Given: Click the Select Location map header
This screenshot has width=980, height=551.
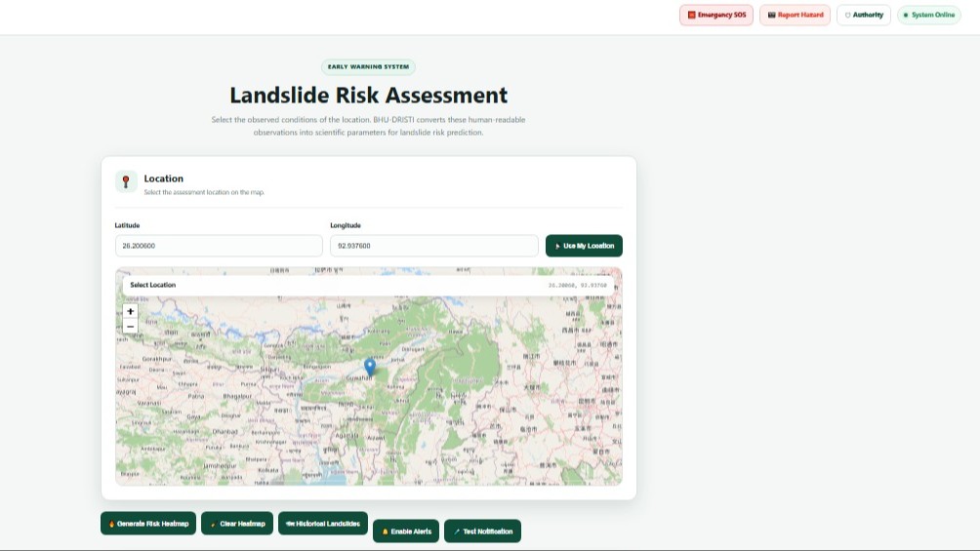Looking at the screenshot, I should click(152, 285).
